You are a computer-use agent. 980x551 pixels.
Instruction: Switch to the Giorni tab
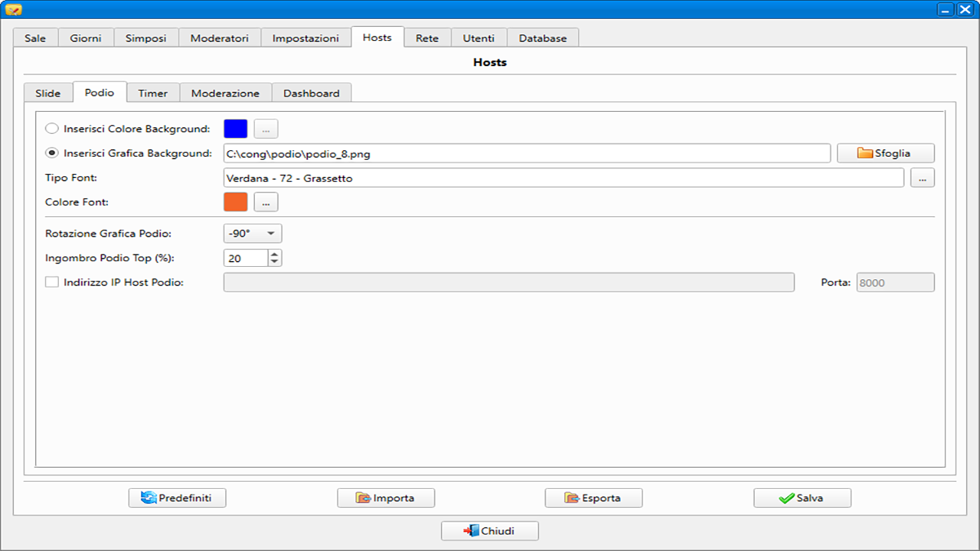[x=86, y=38]
